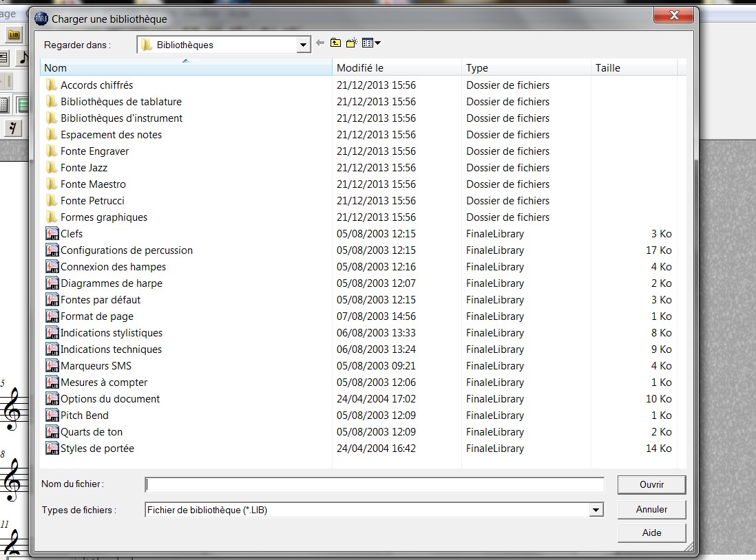The height and width of the screenshot is (560, 756).
Task: Click the Ouvrir button
Action: (x=651, y=484)
